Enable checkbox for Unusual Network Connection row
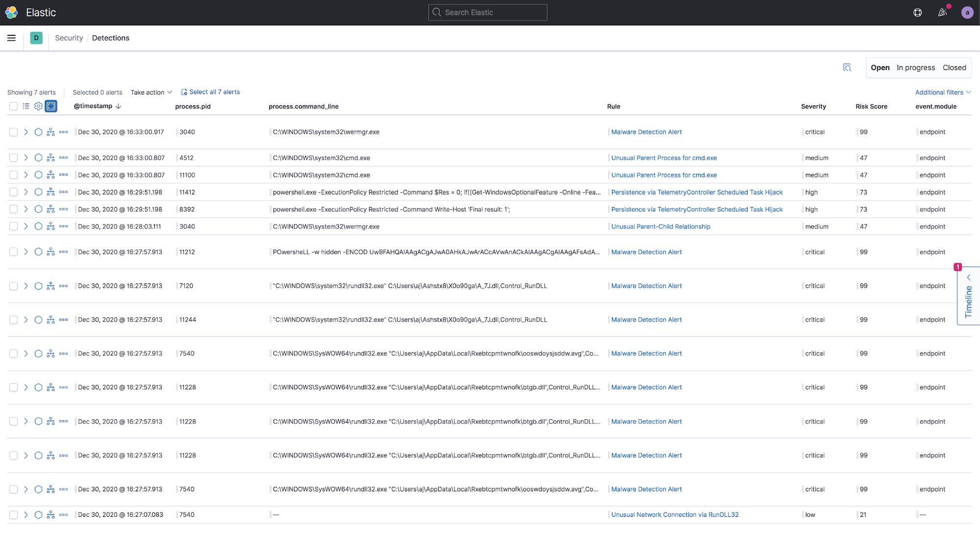 (13, 514)
